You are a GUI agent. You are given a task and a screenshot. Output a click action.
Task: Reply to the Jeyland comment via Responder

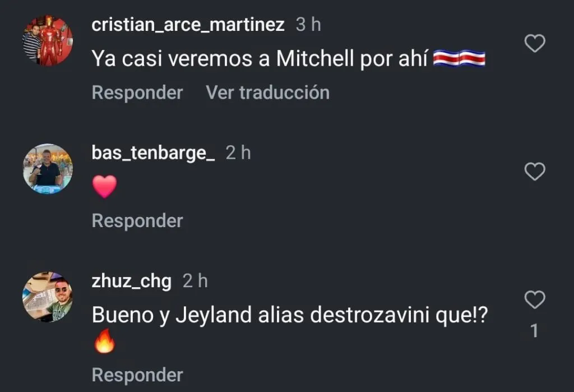tap(137, 375)
